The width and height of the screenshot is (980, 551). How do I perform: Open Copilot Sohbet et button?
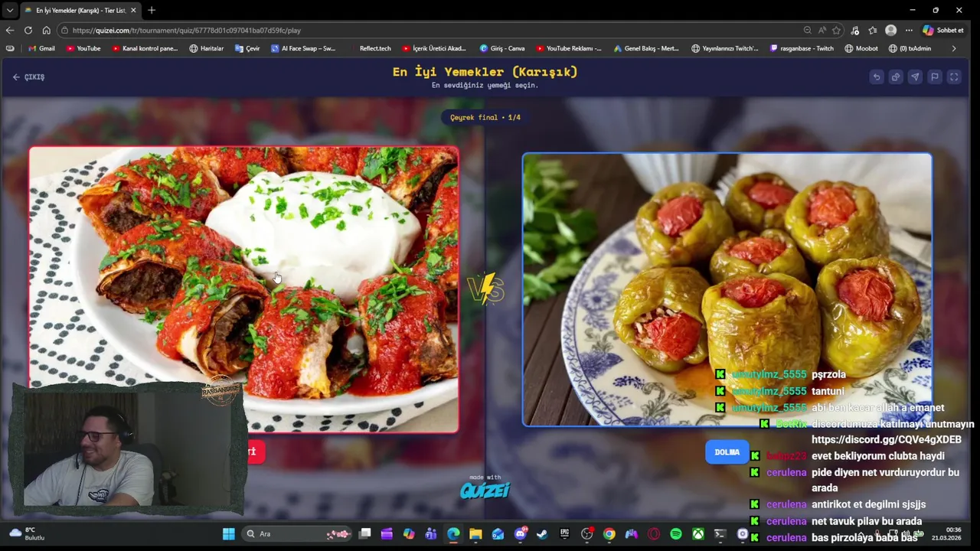943,30
